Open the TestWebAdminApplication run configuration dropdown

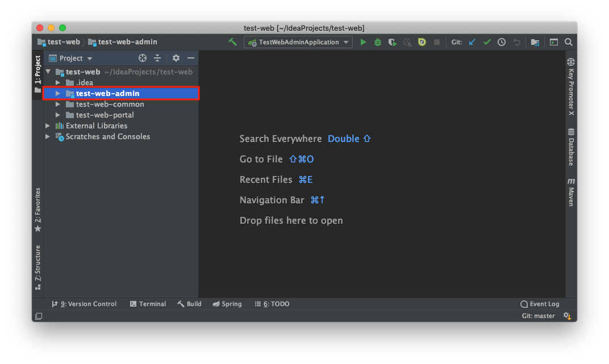[x=298, y=42]
